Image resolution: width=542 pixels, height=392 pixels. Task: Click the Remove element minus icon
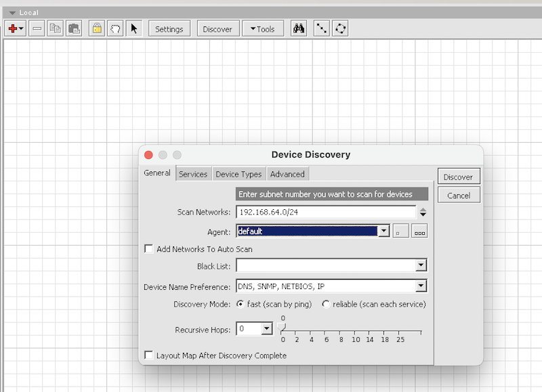pyautogui.click(x=36, y=28)
